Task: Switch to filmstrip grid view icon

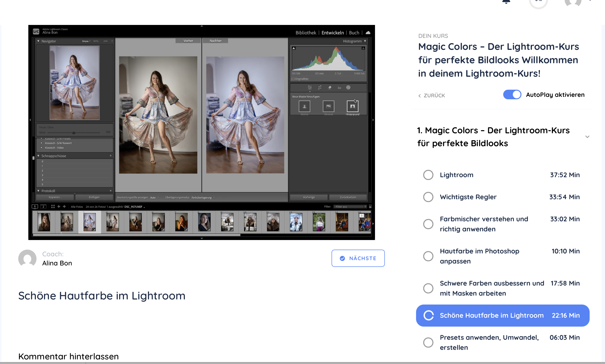Action: coord(53,206)
